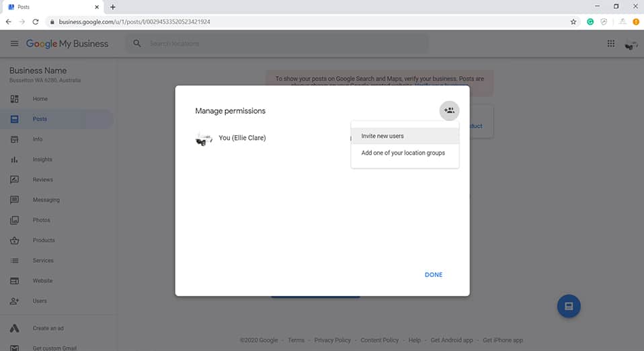Select Invite new users option
Viewport: 644px width, 351px height.
(405, 136)
